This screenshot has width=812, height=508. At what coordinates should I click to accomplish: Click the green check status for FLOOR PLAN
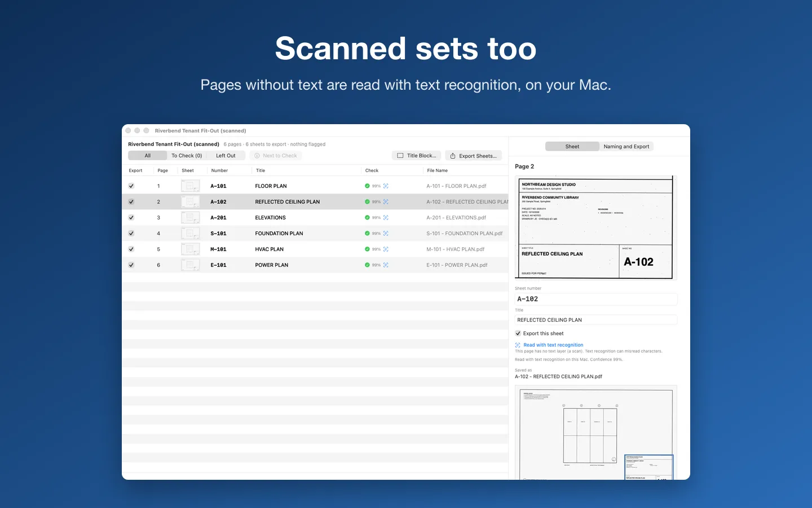(x=367, y=186)
